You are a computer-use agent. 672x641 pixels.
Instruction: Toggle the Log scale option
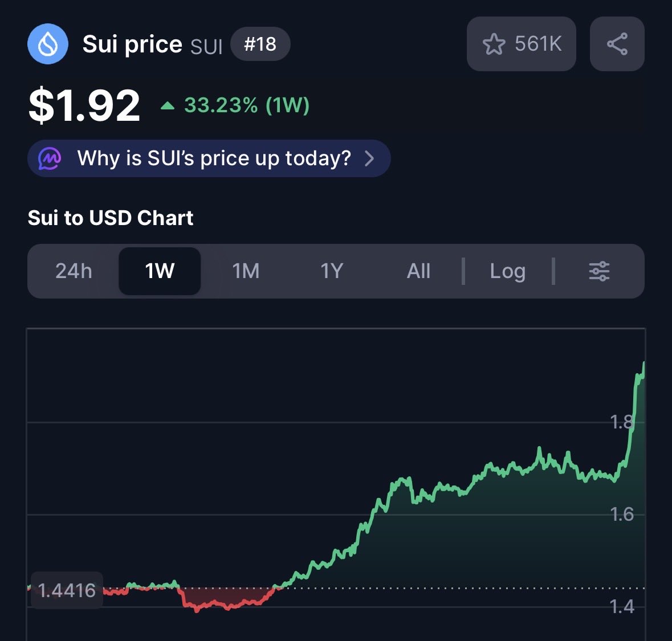point(507,271)
